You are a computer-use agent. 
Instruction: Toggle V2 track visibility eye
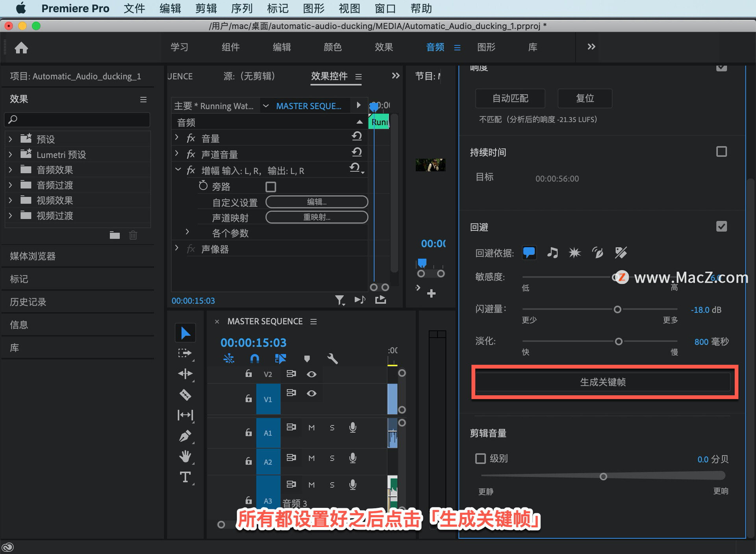pyautogui.click(x=311, y=374)
